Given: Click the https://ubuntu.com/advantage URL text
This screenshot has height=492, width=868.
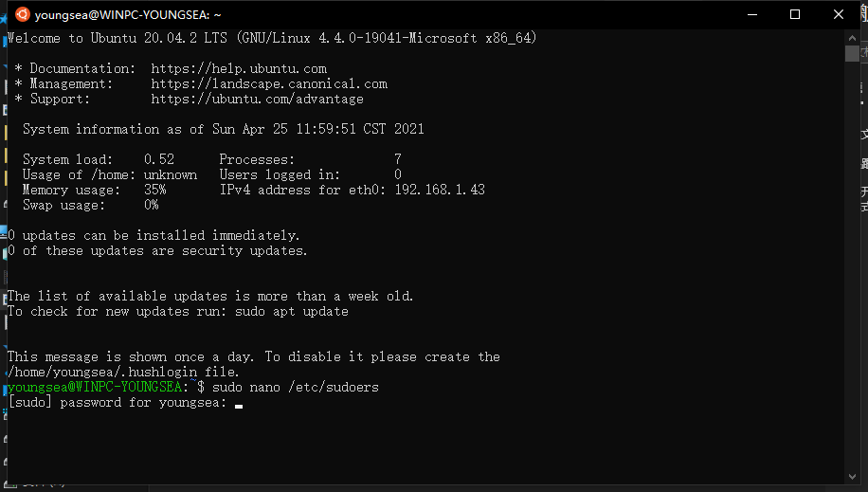Looking at the screenshot, I should pyautogui.click(x=258, y=100).
